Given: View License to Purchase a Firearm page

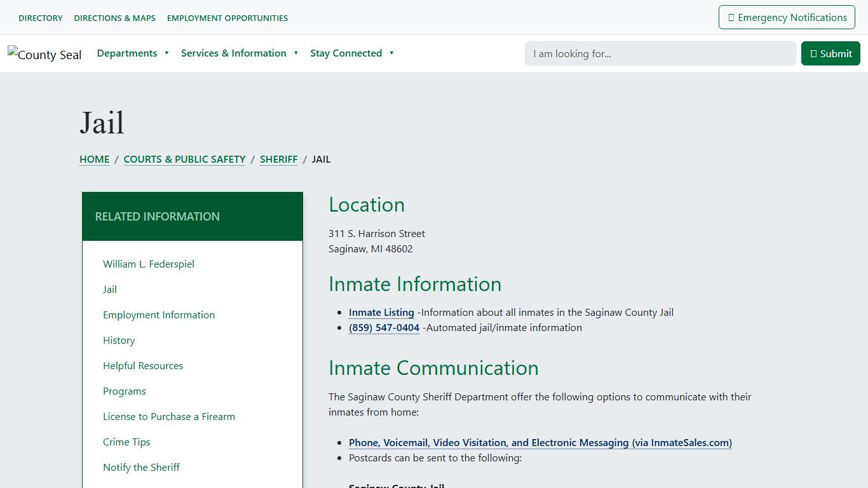Looking at the screenshot, I should (169, 416).
